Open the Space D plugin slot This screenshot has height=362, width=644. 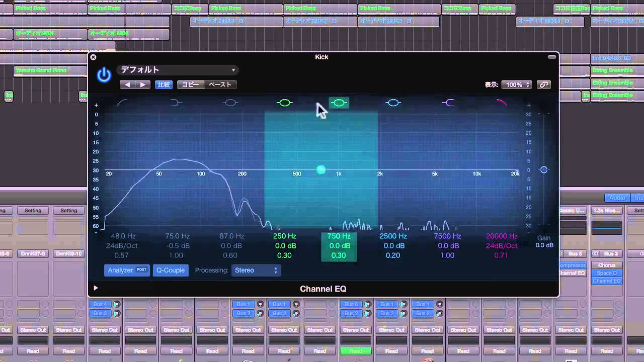click(606, 273)
